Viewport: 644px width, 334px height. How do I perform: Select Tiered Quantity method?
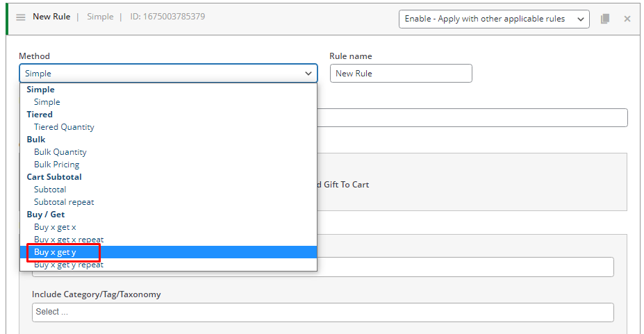point(64,127)
